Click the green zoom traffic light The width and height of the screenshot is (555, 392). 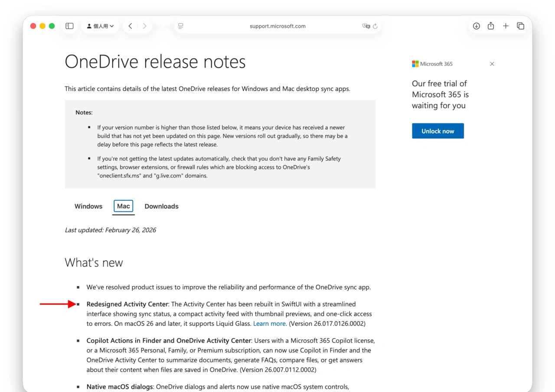[52, 26]
